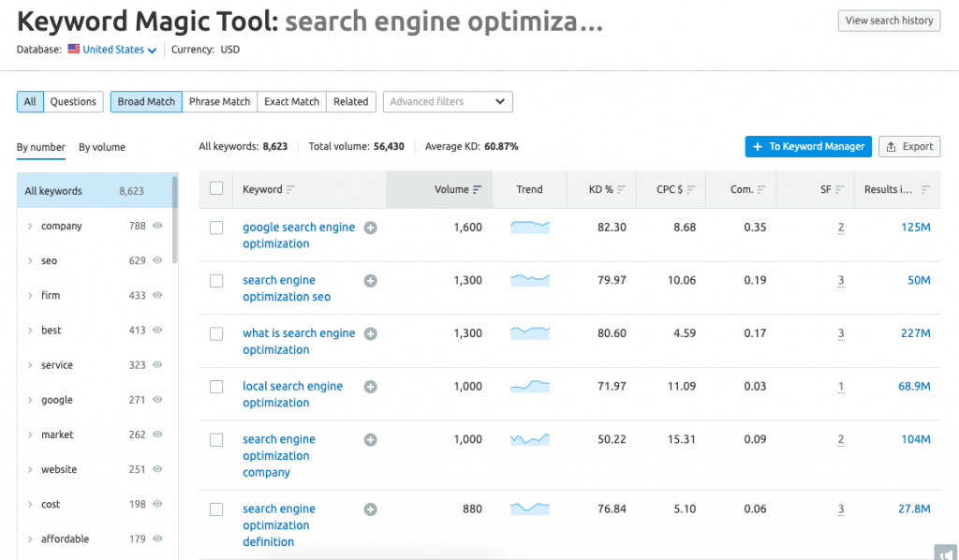Expand the seo keyword group
The width and height of the screenshot is (959, 560).
[29, 261]
